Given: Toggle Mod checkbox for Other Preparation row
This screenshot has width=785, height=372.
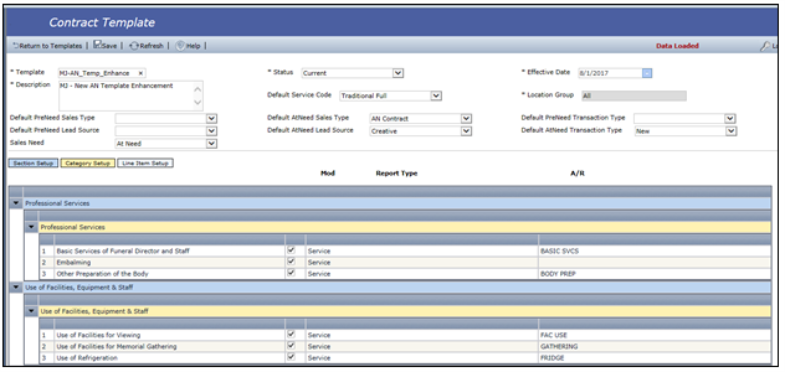Looking at the screenshot, I should click(291, 273).
